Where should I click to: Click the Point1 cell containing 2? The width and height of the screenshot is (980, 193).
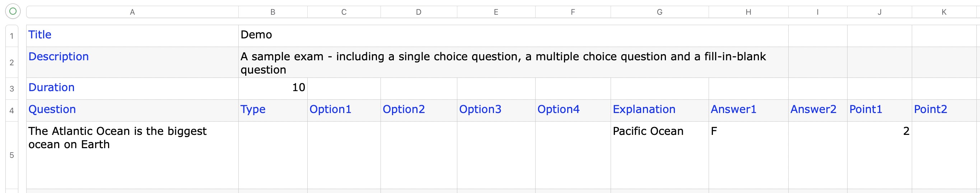[x=879, y=155]
